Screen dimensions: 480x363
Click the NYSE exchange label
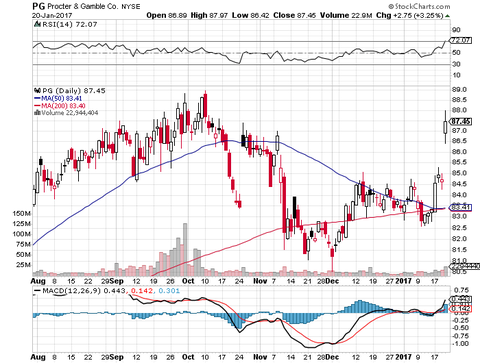131,7
